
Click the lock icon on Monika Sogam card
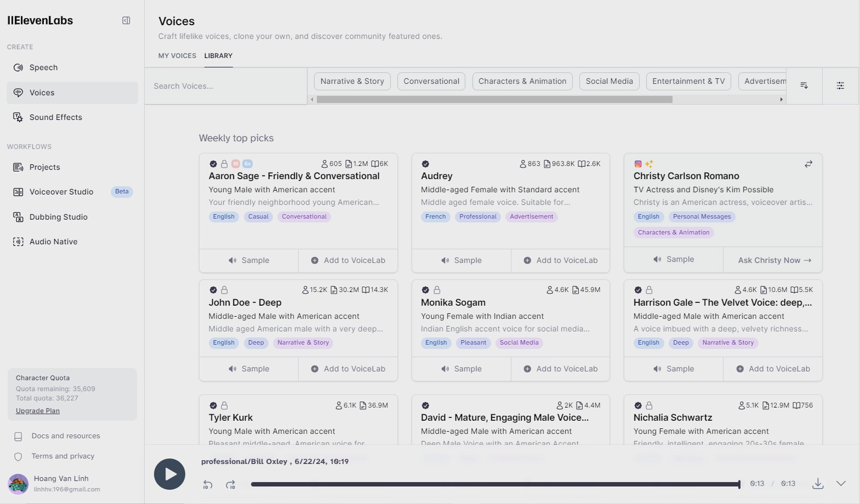tap(437, 290)
